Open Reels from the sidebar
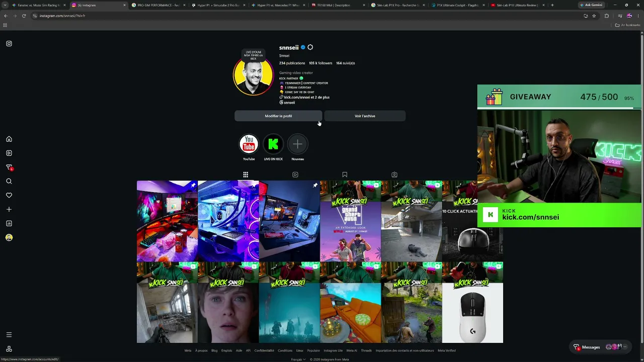Screen dimensions: 644x362 [9, 153]
